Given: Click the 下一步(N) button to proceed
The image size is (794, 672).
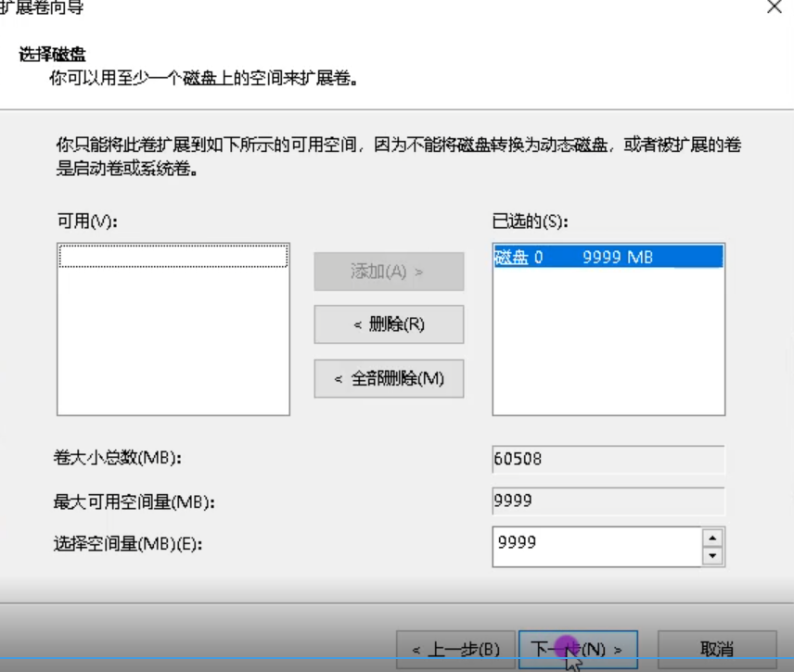Looking at the screenshot, I should click(x=577, y=651).
